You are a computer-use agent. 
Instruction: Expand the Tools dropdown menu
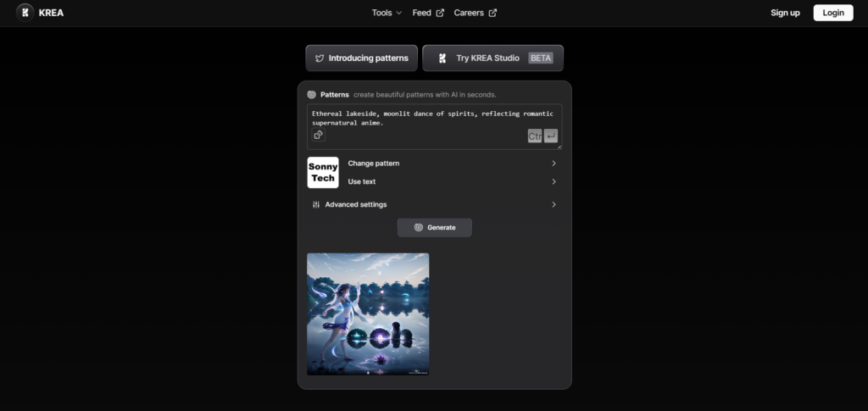click(x=387, y=13)
